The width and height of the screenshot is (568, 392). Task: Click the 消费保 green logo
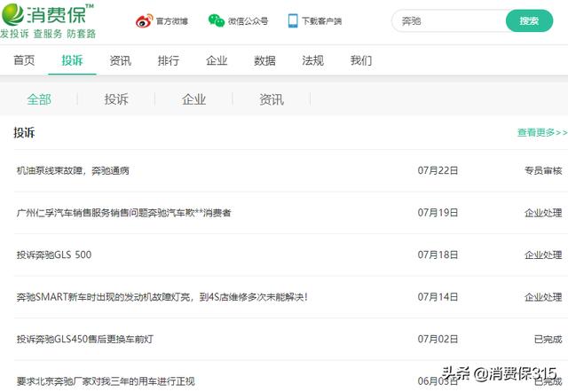pyautogui.click(x=47, y=14)
